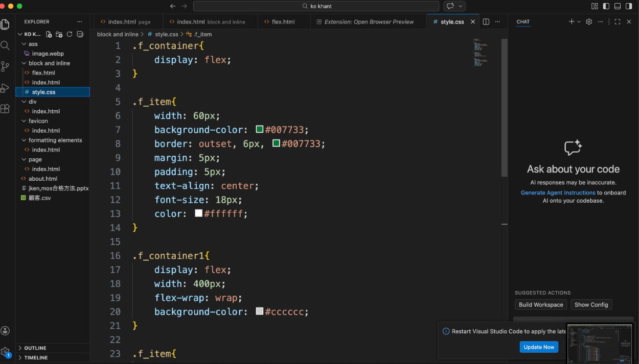Open the Generate Agent Instructions link
This screenshot has height=364, width=639.
[558, 193]
